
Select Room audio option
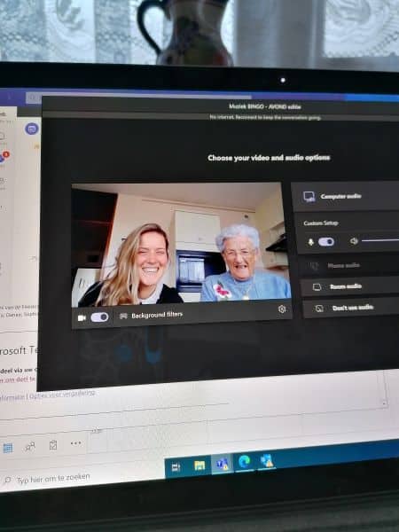(349, 286)
